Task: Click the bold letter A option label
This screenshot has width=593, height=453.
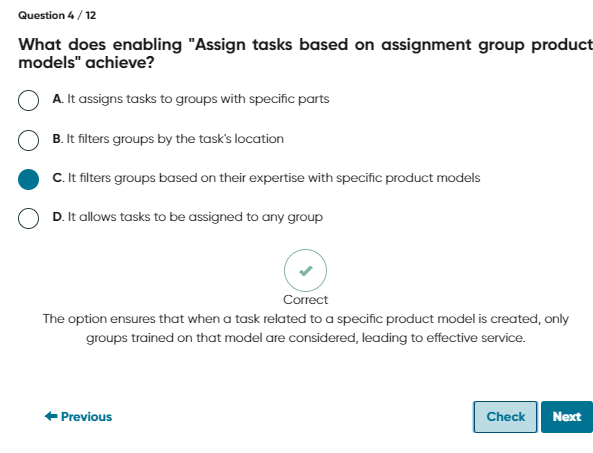Action: point(58,99)
